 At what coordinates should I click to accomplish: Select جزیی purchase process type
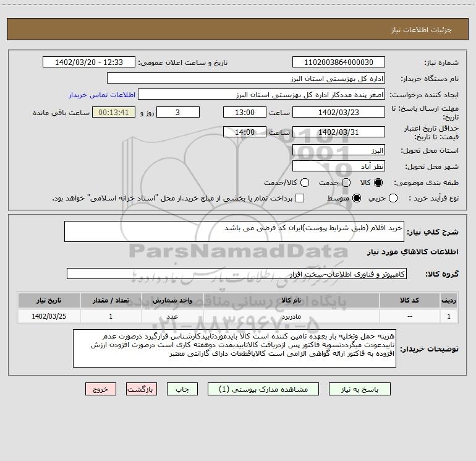coord(393,198)
